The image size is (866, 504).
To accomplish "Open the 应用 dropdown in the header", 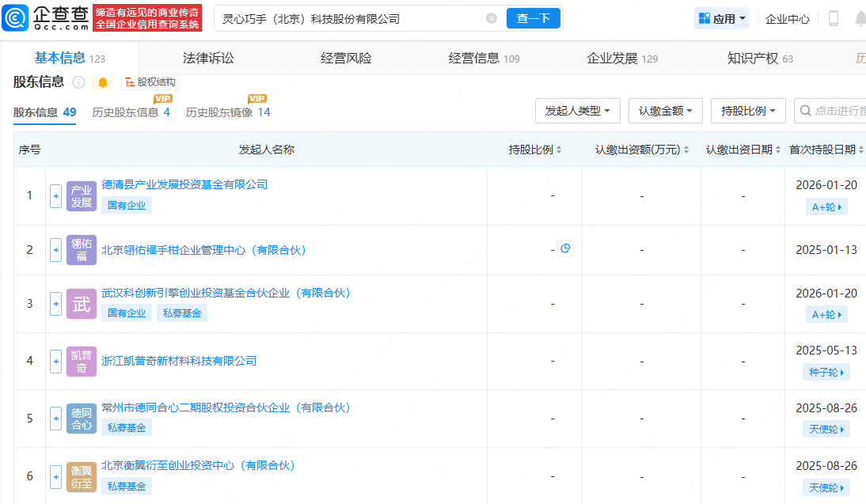I will tap(722, 18).
